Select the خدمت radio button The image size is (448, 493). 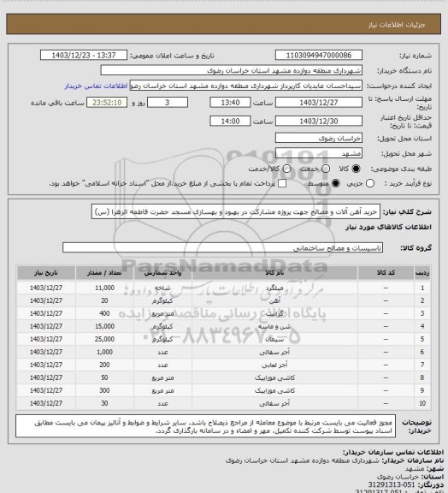click(x=326, y=169)
